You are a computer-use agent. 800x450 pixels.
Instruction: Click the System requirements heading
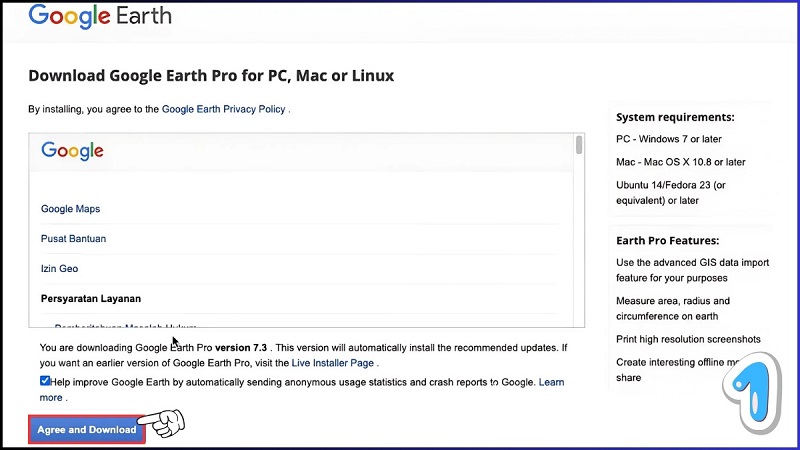675,117
